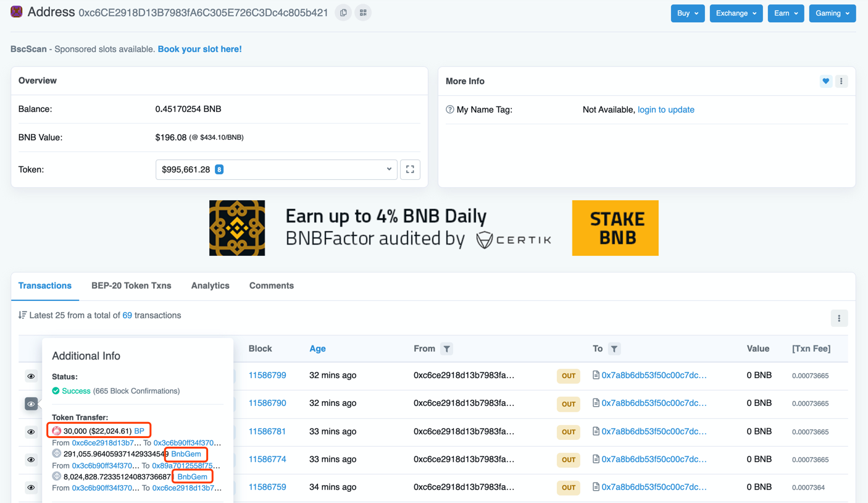Open block 11586790

pyautogui.click(x=267, y=403)
